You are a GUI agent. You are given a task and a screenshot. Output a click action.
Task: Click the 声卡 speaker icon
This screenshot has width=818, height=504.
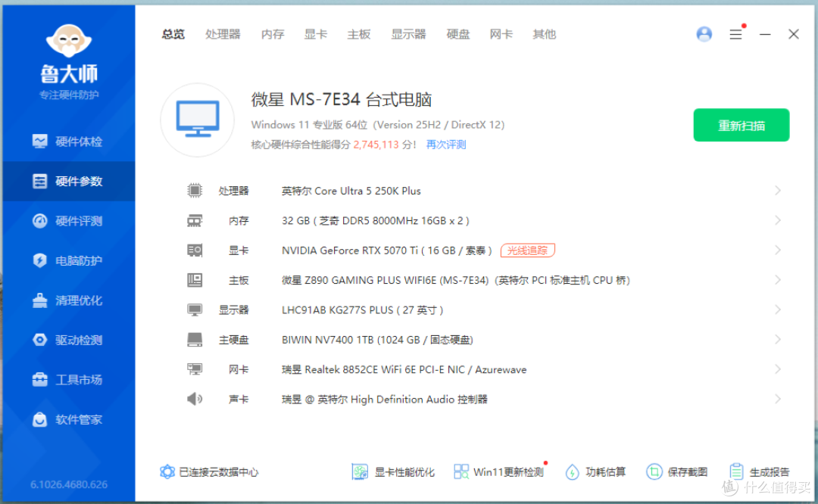[195, 400]
